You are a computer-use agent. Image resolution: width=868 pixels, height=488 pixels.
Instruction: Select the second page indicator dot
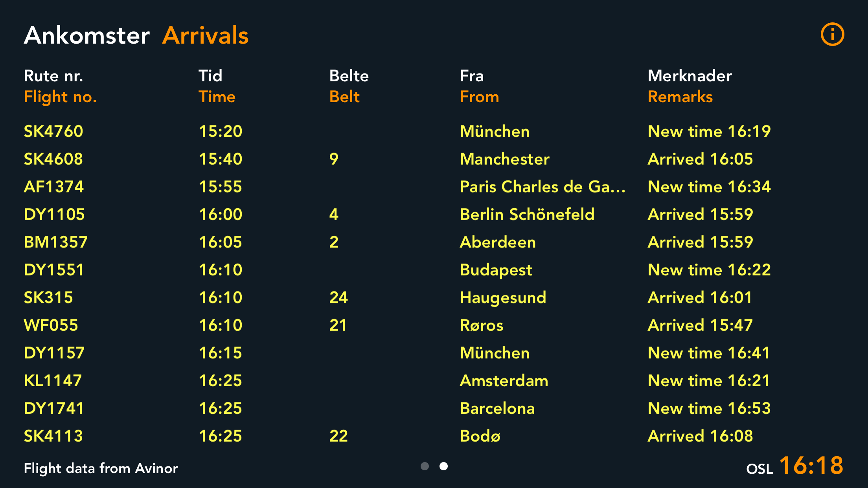(x=443, y=466)
